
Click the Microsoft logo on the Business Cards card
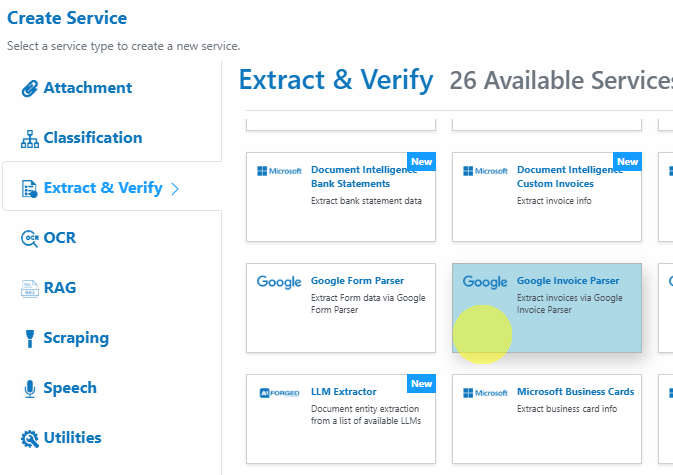[x=485, y=393]
